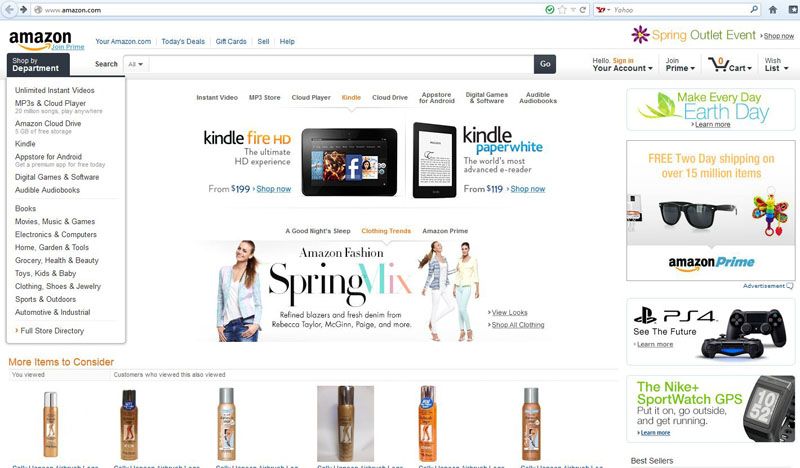Open Books in department menu
Screen dimensions: 800x468
pos(25,208)
